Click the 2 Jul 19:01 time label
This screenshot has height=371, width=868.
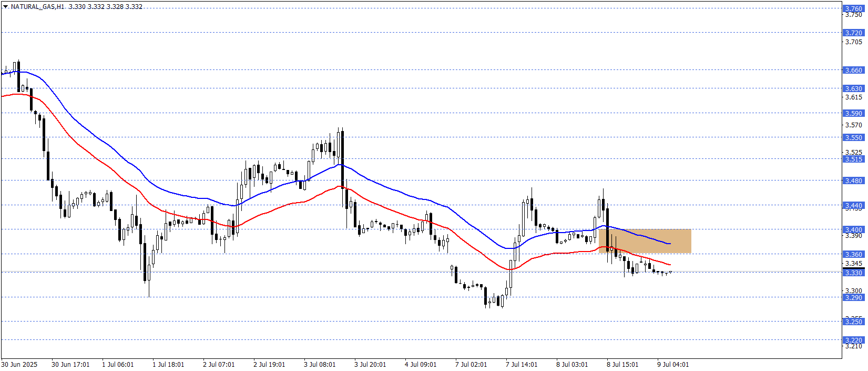pyautogui.click(x=269, y=364)
